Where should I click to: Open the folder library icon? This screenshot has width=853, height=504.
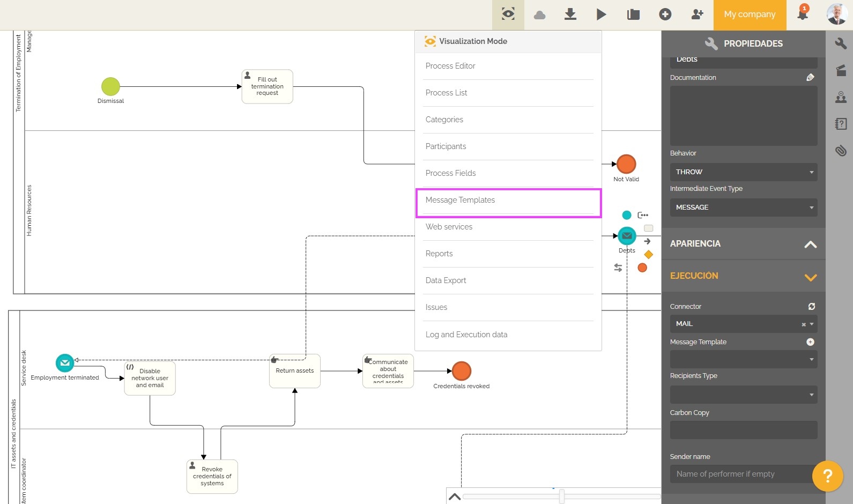[633, 14]
